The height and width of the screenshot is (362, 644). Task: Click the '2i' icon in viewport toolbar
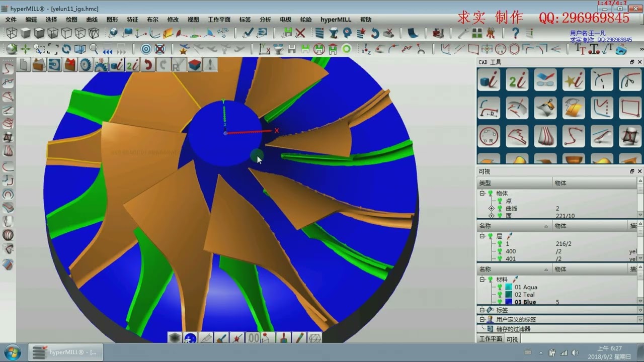[132, 65]
